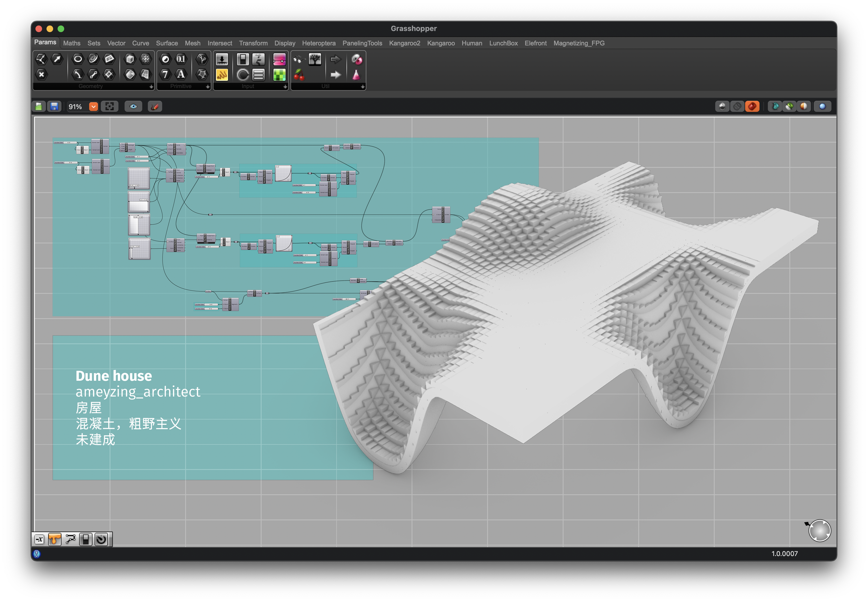Switch to the Kangaroo2 tab

point(404,43)
